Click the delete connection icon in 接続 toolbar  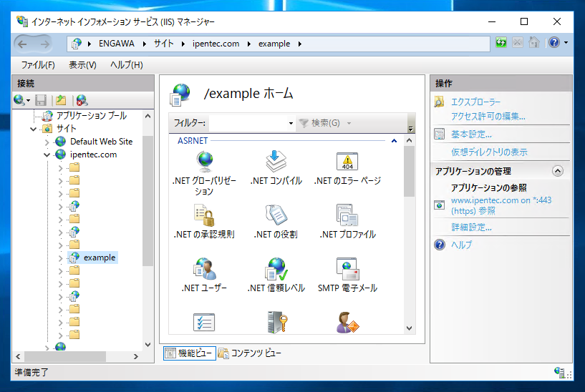tap(82, 100)
